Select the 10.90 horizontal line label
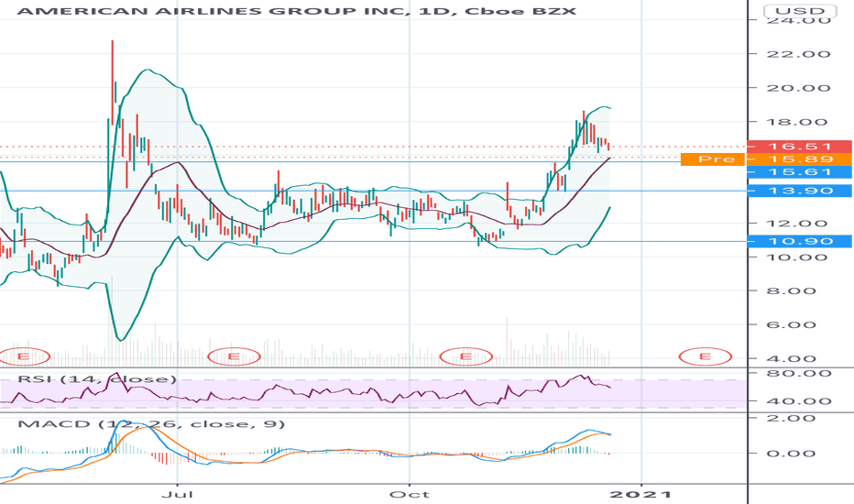The width and height of the screenshot is (854, 504). pos(799,241)
